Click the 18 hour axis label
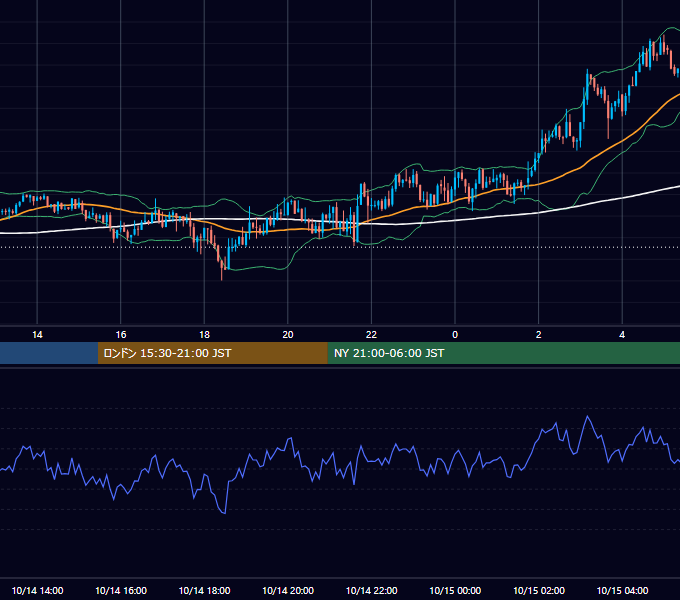Viewport: 680px width, 600px height. [x=204, y=335]
